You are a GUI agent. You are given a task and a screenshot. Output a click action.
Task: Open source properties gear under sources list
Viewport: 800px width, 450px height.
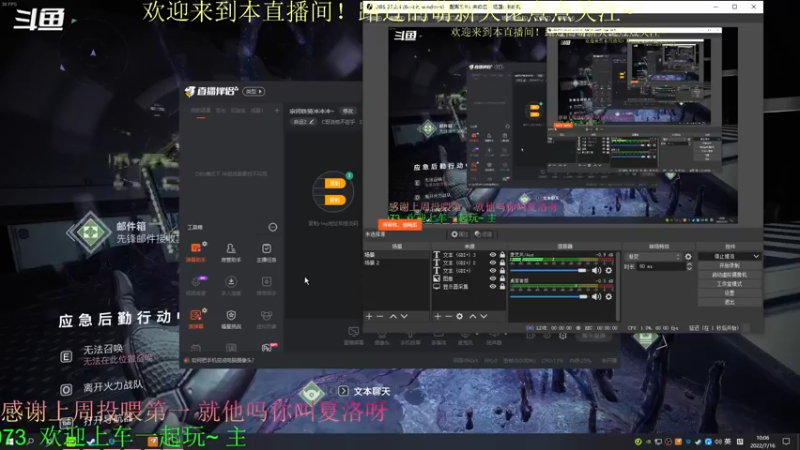[x=459, y=316]
